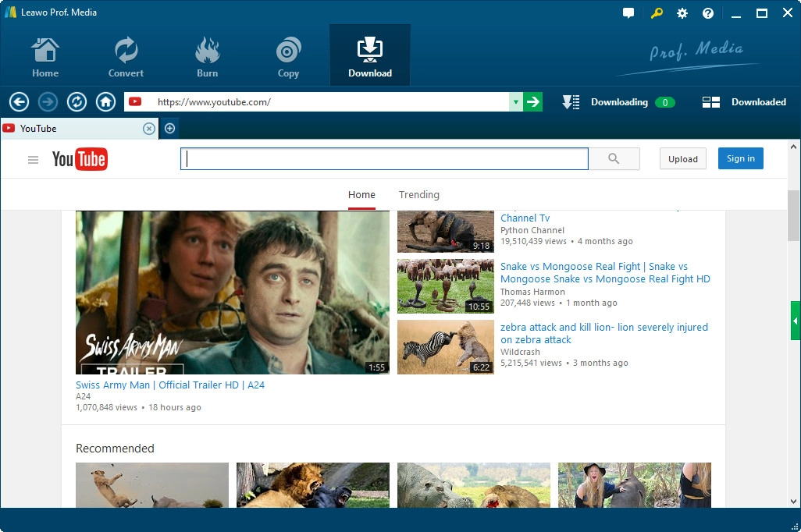Screen dimensions: 801x532
Task: Open the Downloading queue panel
Action: pyautogui.click(x=618, y=102)
